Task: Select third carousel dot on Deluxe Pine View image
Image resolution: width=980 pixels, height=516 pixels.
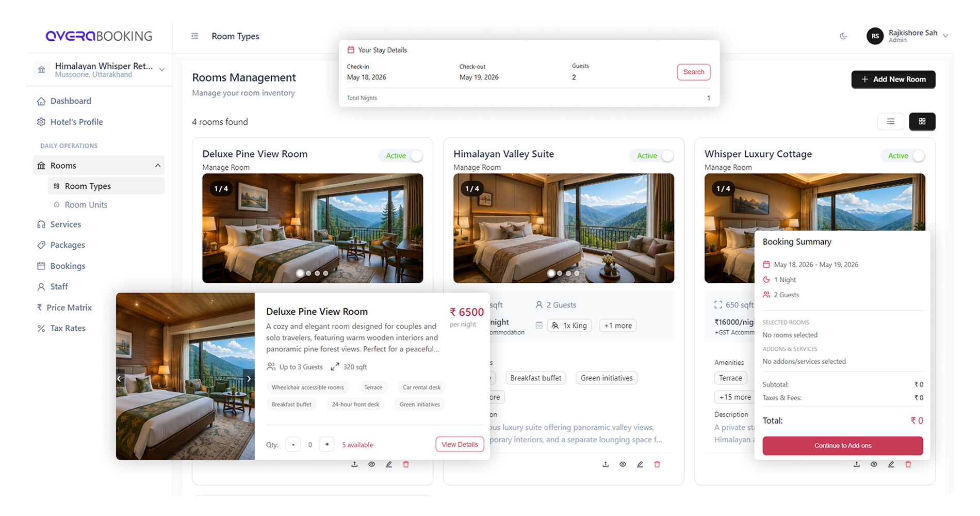Action: point(317,273)
